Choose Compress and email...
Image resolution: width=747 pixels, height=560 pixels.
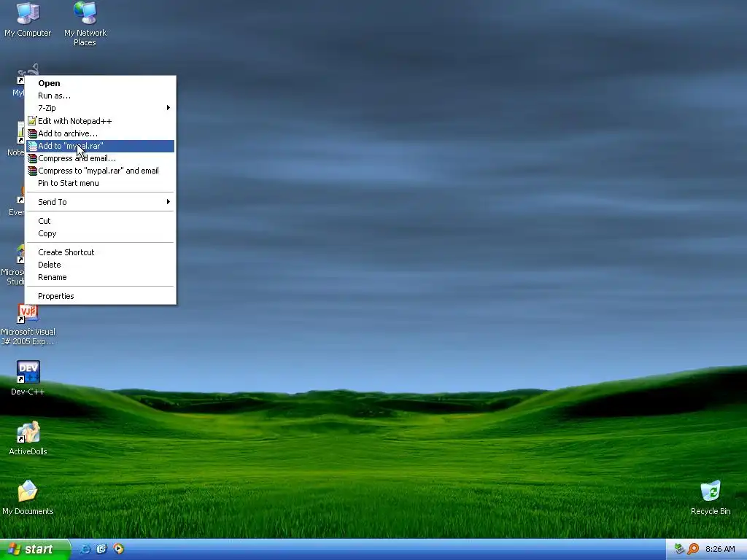[101, 158]
